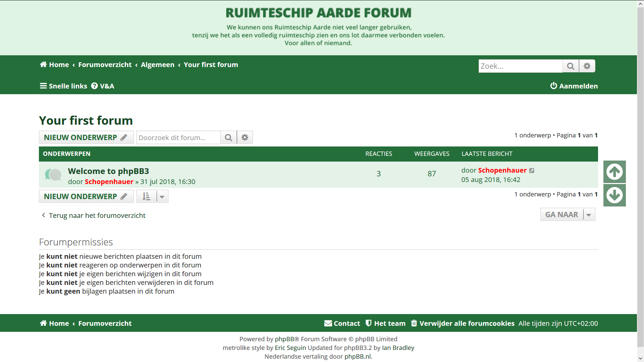Click the RUIMTESCHIP AARDE FORUM site title
This screenshot has height=362, width=644.
(318, 13)
